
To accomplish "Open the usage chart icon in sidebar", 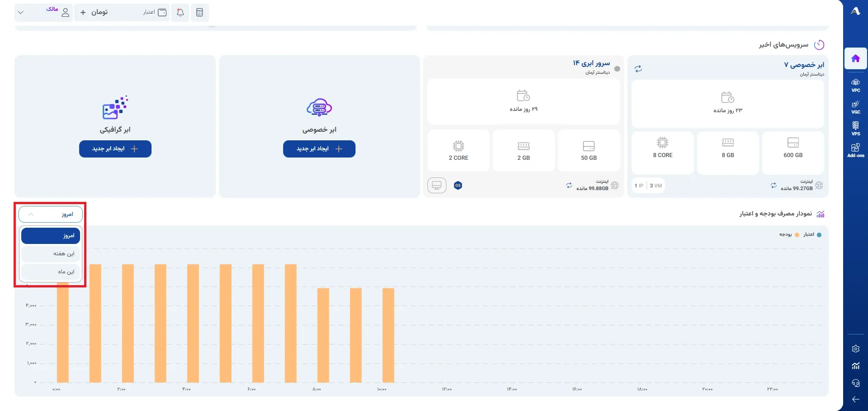I will pyautogui.click(x=855, y=366).
